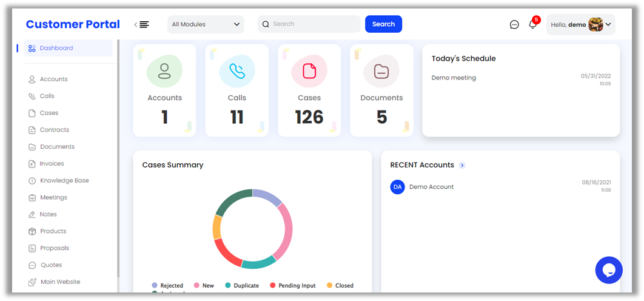
Task: Open the Demo meeting schedule entry
Action: [x=454, y=78]
